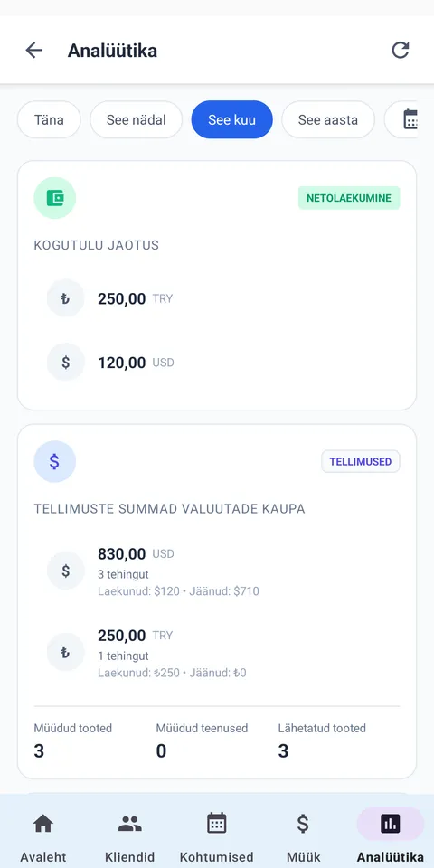Go back using the arrow icon
The height and width of the screenshot is (868, 434).
click(x=33, y=51)
